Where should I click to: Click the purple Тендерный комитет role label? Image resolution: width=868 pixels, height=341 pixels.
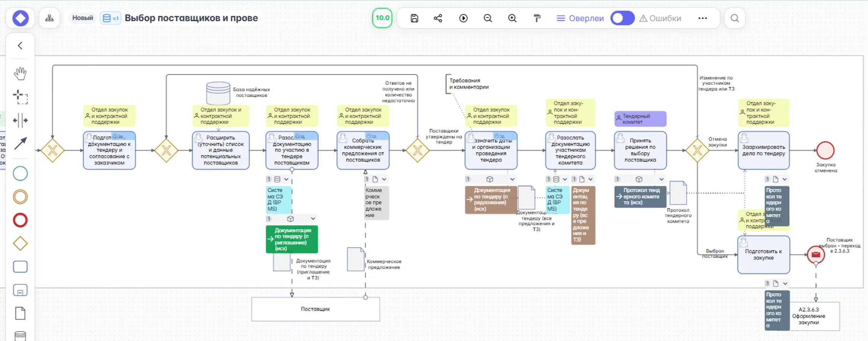pyautogui.click(x=640, y=119)
